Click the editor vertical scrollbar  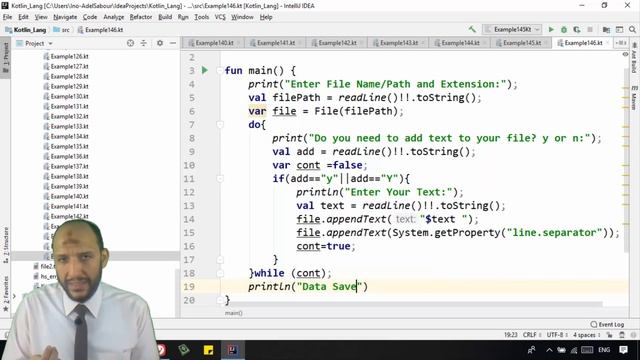626,159
